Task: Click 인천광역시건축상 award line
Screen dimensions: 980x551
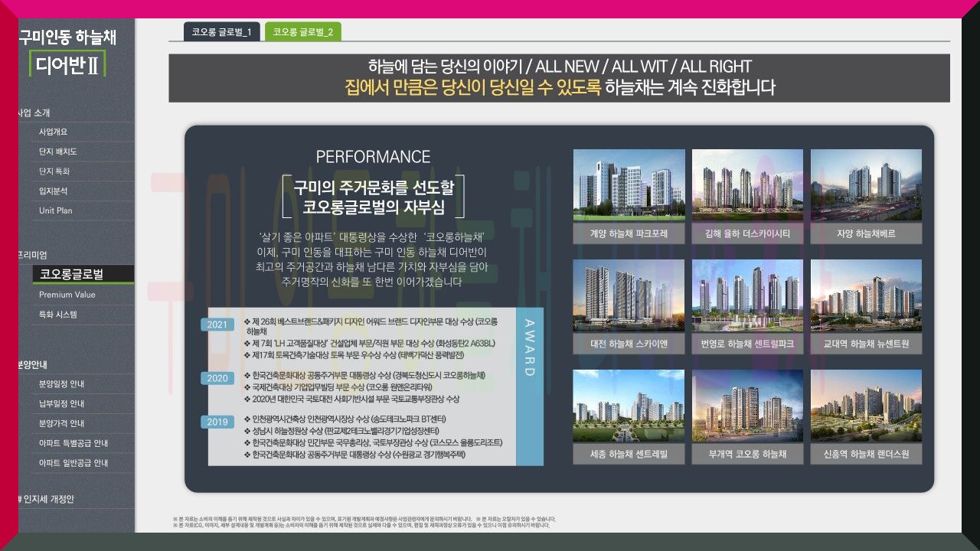Action: coord(345,419)
